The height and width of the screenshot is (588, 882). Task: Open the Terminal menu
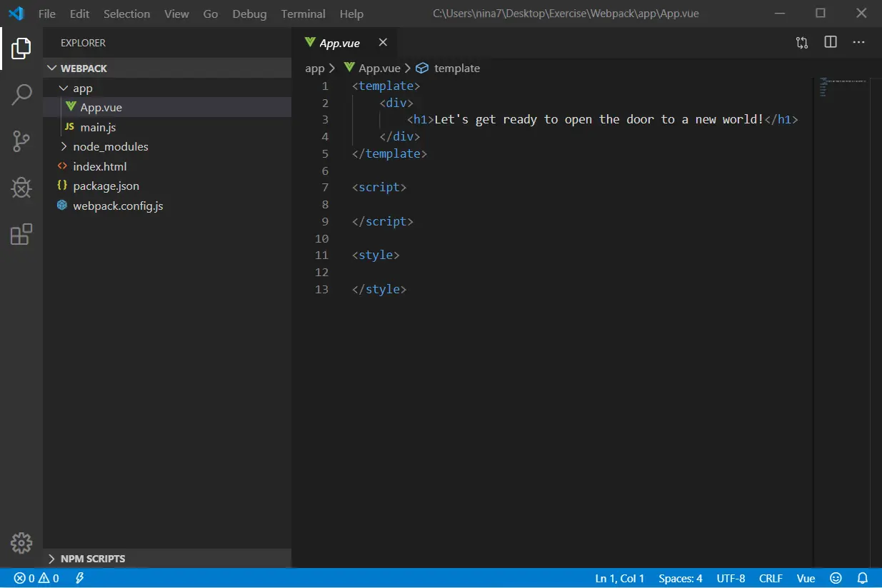pos(304,14)
